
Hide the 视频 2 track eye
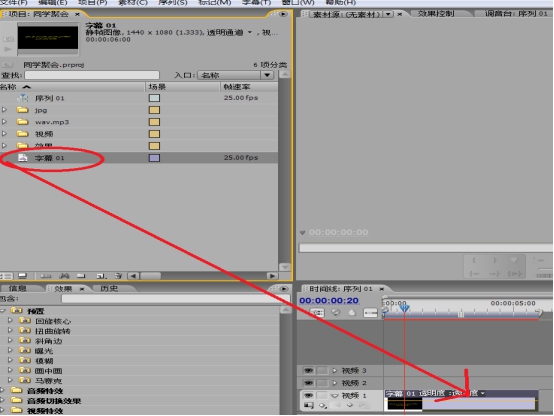[308, 383]
